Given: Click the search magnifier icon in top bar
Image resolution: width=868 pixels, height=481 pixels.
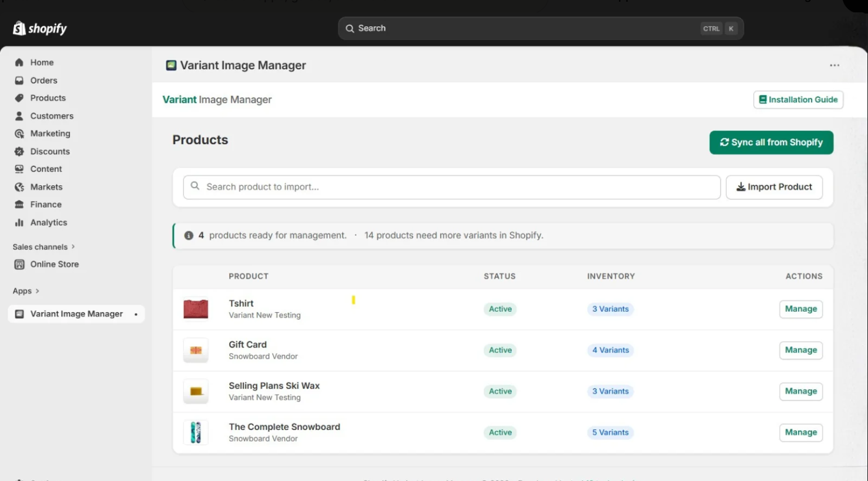Looking at the screenshot, I should click(x=350, y=28).
